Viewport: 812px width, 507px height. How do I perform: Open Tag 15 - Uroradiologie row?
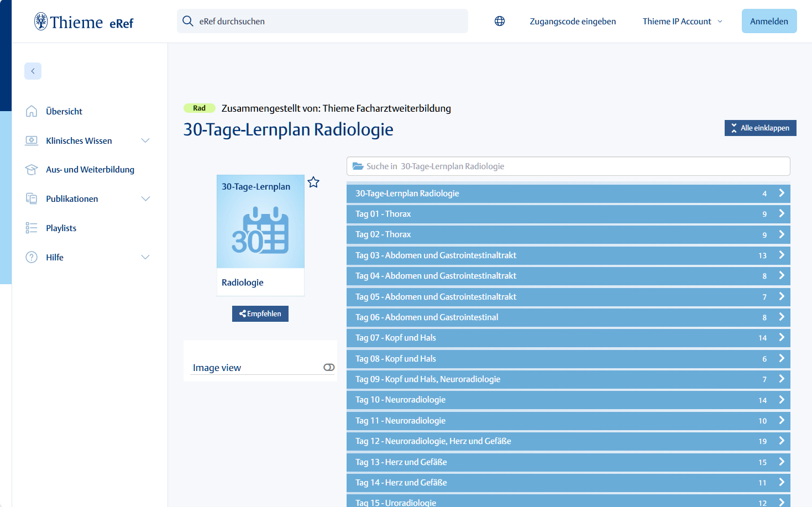pyautogui.click(x=568, y=501)
